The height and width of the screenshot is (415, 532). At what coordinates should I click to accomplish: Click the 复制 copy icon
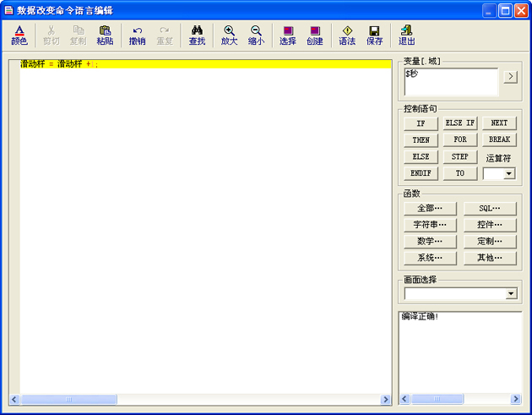tap(78, 35)
